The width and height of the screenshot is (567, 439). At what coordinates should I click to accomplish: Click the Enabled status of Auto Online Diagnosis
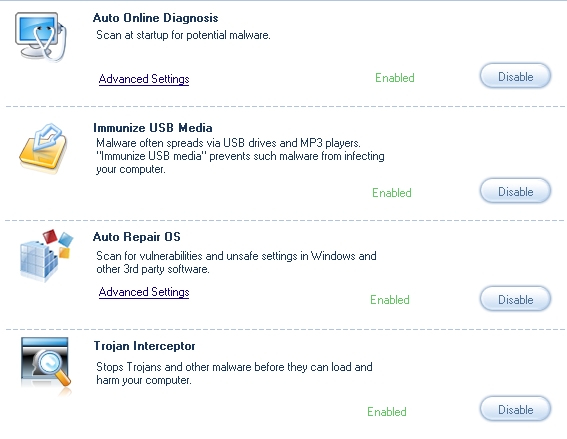click(395, 78)
